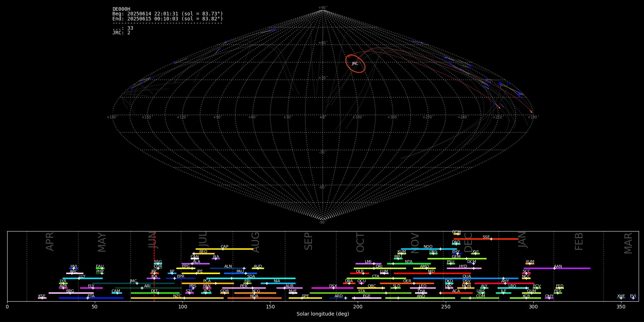The width and height of the screenshot is (644, 322).
Task: Select the HVI label in timeline
Action: pos(74,267)
